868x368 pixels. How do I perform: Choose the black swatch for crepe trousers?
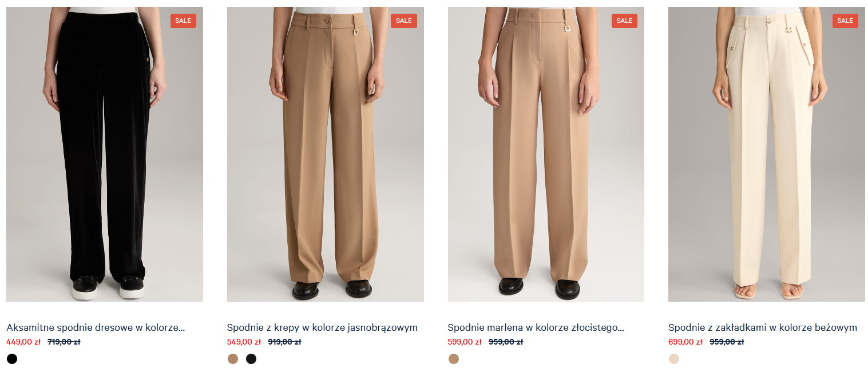251,359
